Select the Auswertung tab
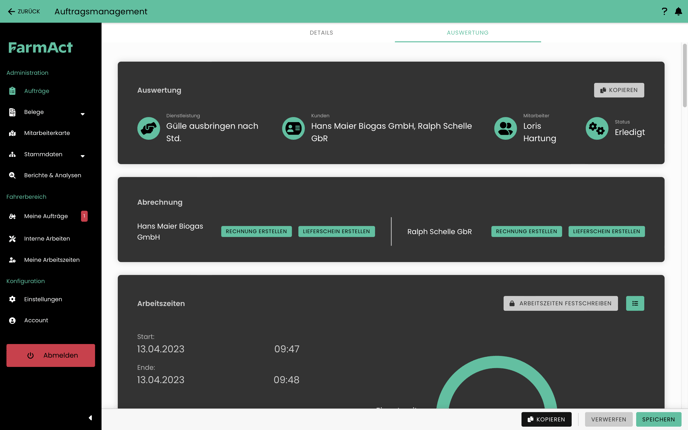 click(x=468, y=32)
